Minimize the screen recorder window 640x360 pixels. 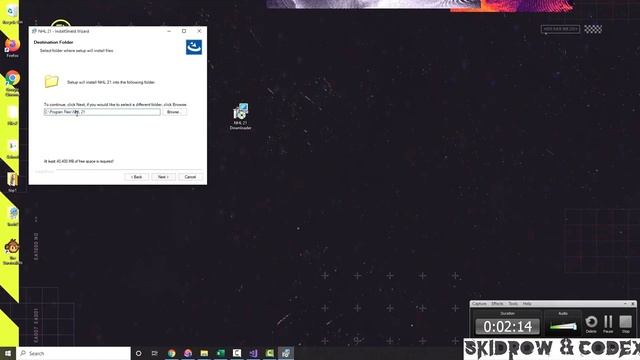pyautogui.click(x=625, y=304)
